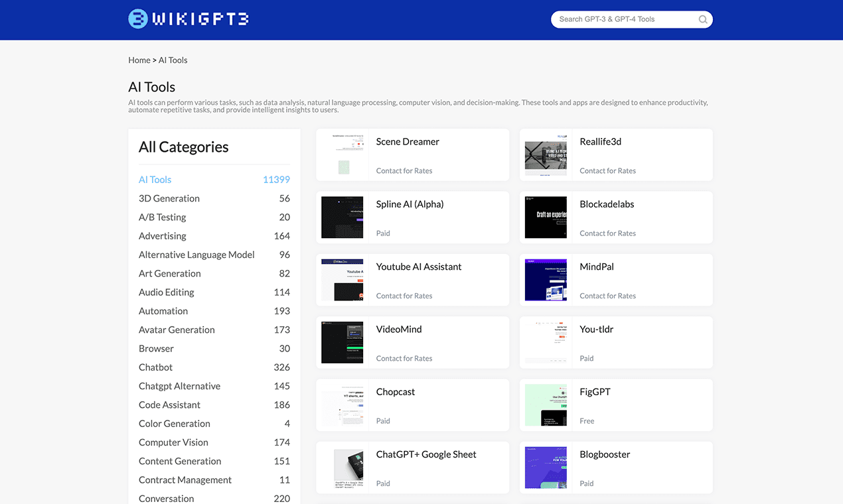Open the A/B Testing category
This screenshot has height=504, width=843.
point(163,217)
